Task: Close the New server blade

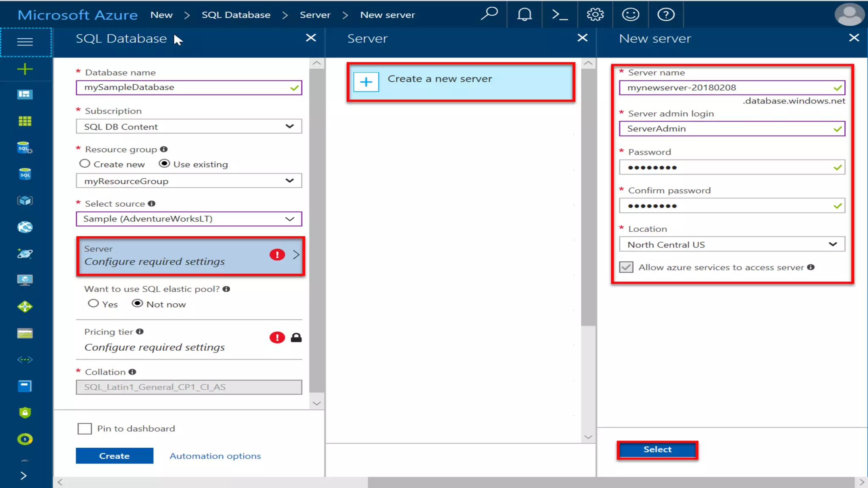Action: coord(854,38)
